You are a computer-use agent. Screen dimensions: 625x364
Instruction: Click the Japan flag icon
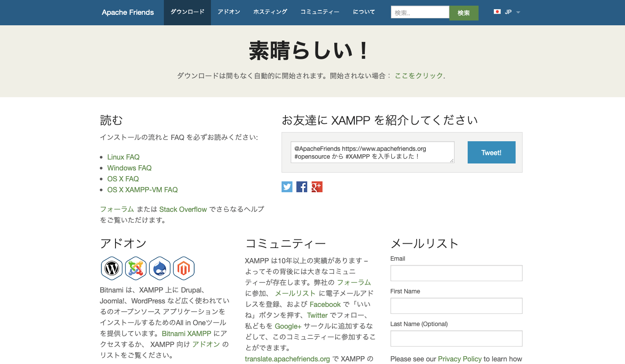pyautogui.click(x=497, y=12)
